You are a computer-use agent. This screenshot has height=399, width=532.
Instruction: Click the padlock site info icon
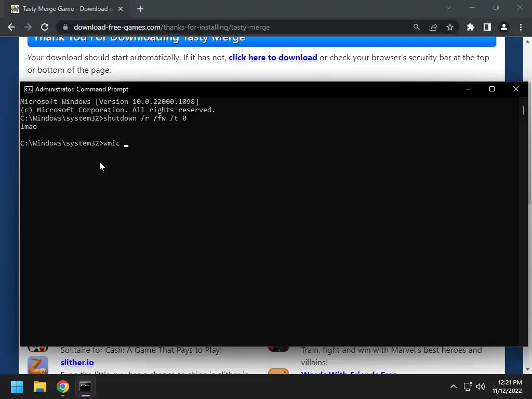click(x=65, y=27)
